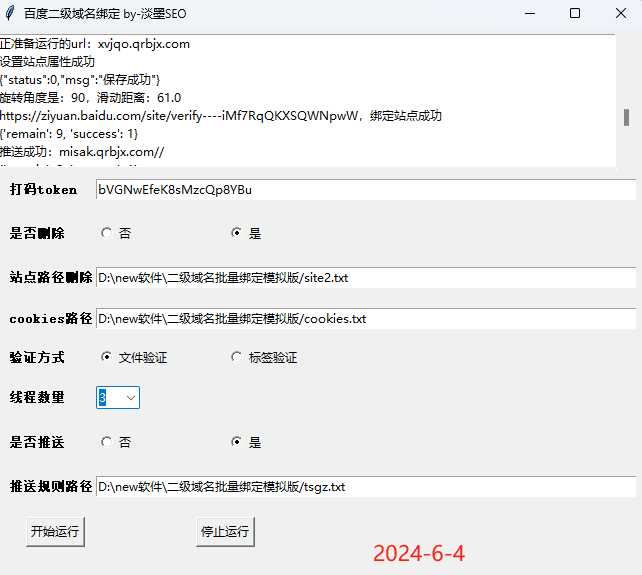Image resolution: width=642 pixels, height=575 pixels.
Task: Close the 百度二级域名绑定 window
Action: point(621,14)
